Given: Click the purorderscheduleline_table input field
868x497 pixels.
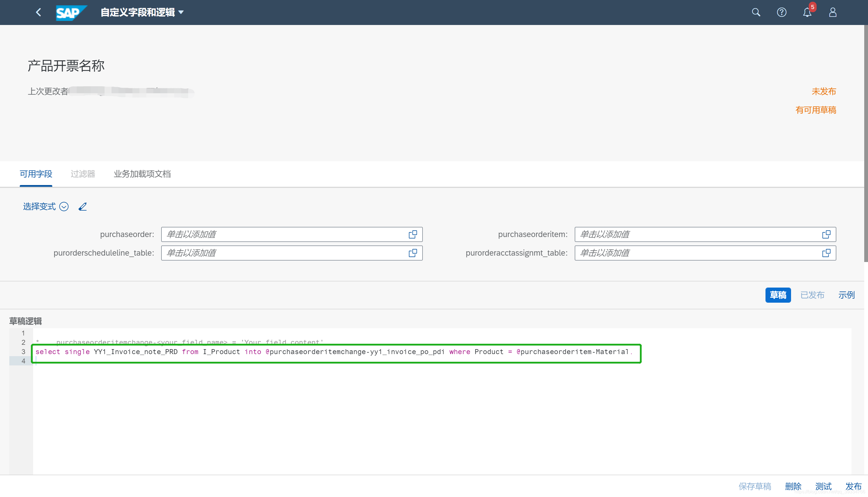Looking at the screenshot, I should point(292,253).
